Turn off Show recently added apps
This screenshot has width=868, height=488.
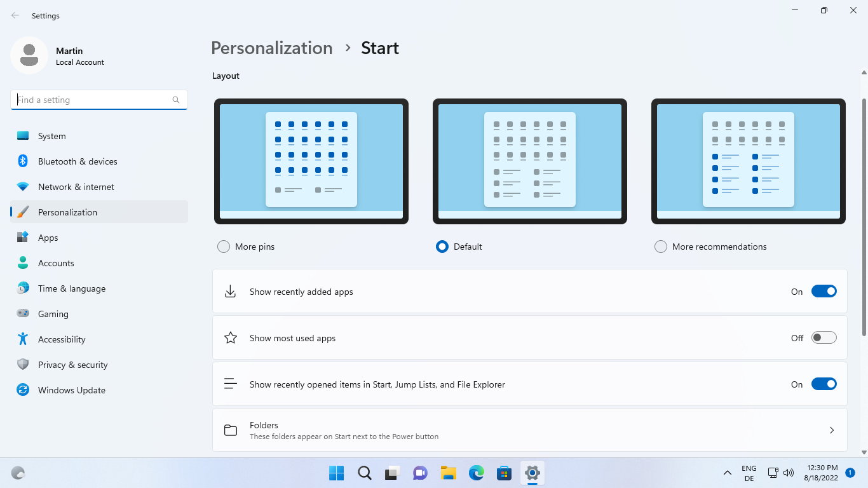[x=824, y=291]
